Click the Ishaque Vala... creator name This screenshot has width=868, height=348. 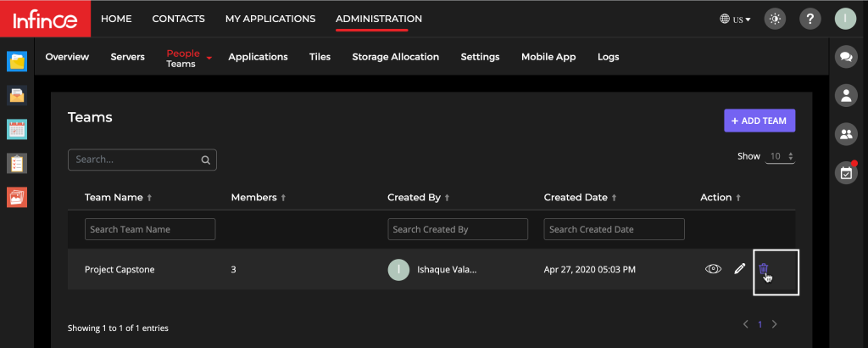pos(447,270)
